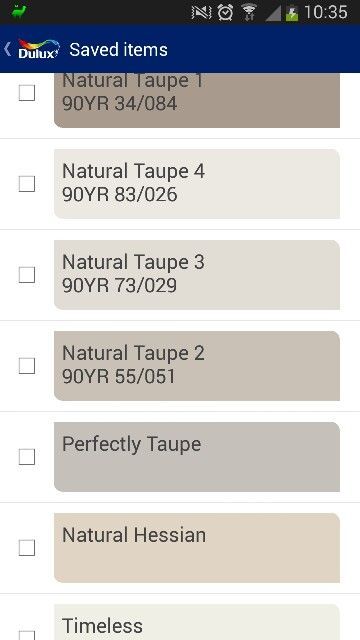Screen dimensions: 360x640
Task: Tap the 10:35 clock in status bar
Action: (x=326, y=12)
